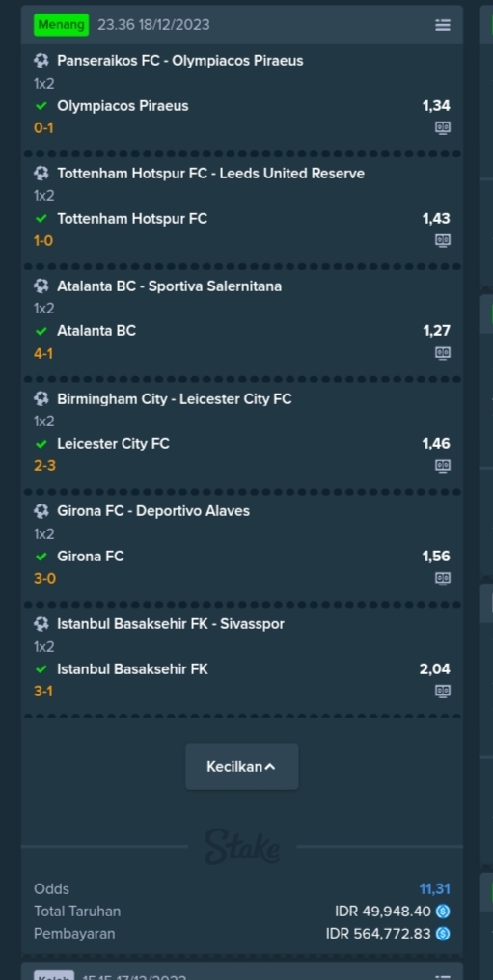The width and height of the screenshot is (493, 980).
Task: Click the blue 11,31 total odds value
Action: (x=434, y=888)
